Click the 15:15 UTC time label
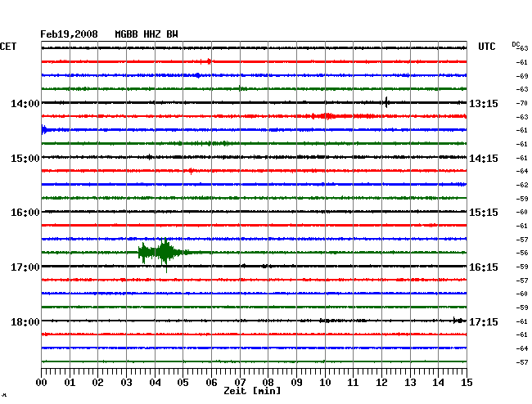 [x=484, y=213]
